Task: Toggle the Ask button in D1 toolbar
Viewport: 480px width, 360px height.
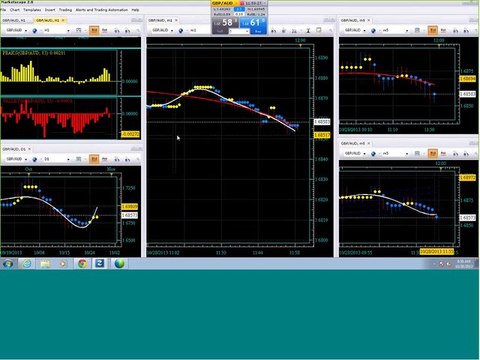Action: [x=105, y=159]
